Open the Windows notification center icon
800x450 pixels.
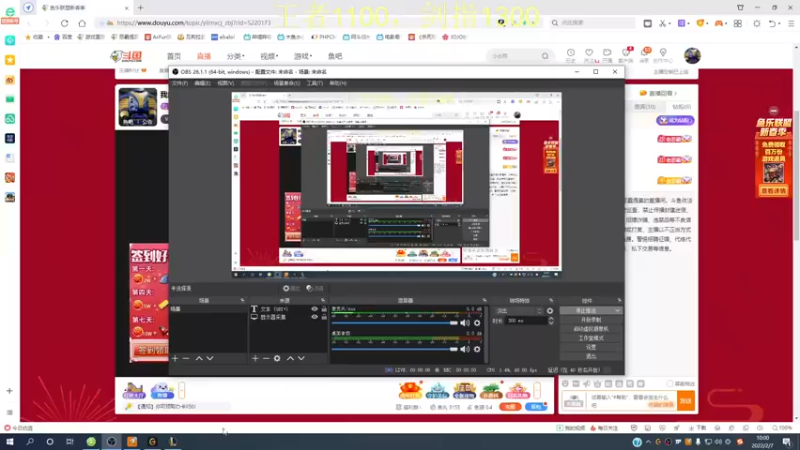click(787, 442)
